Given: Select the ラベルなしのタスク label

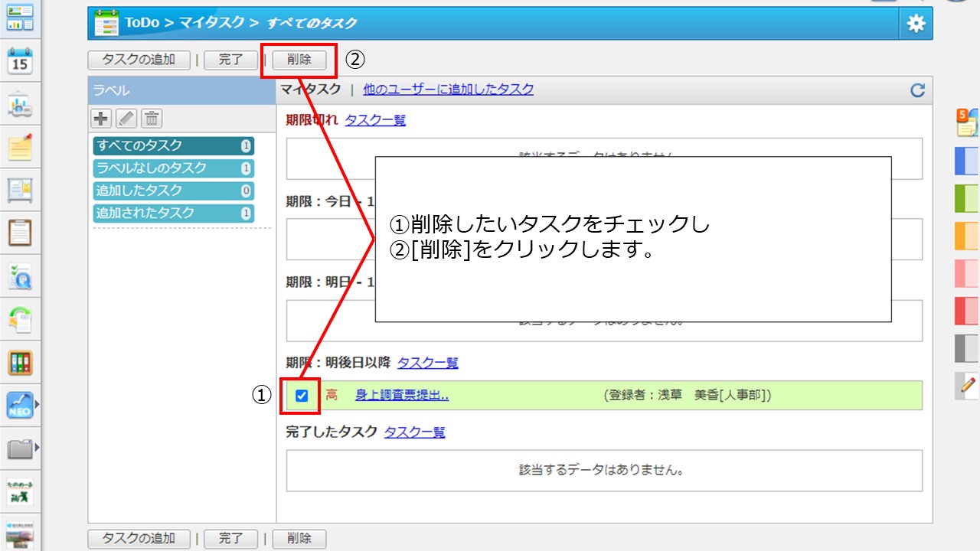Looking at the screenshot, I should [173, 168].
